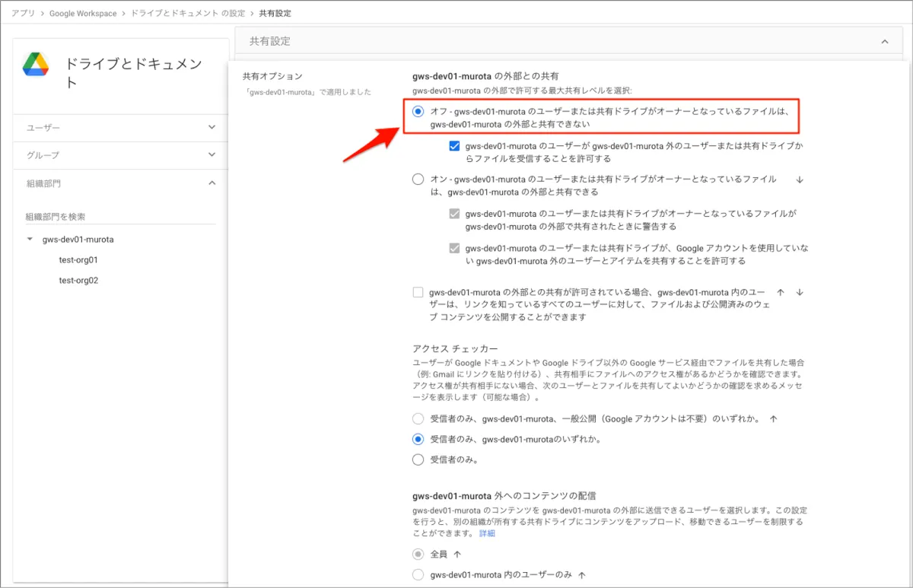The width and height of the screenshot is (913, 588).
Task: Open the 詳細 link
Action: [487, 533]
